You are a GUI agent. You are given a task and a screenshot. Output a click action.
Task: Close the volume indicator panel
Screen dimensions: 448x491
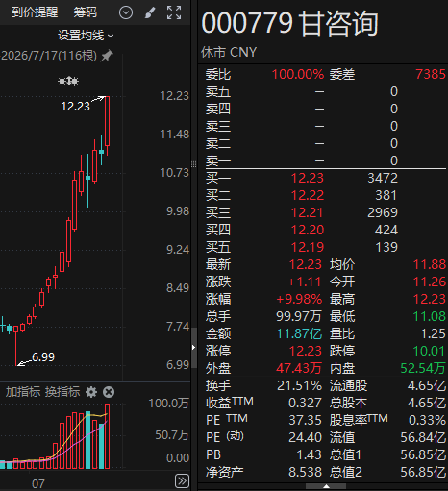click(x=109, y=392)
